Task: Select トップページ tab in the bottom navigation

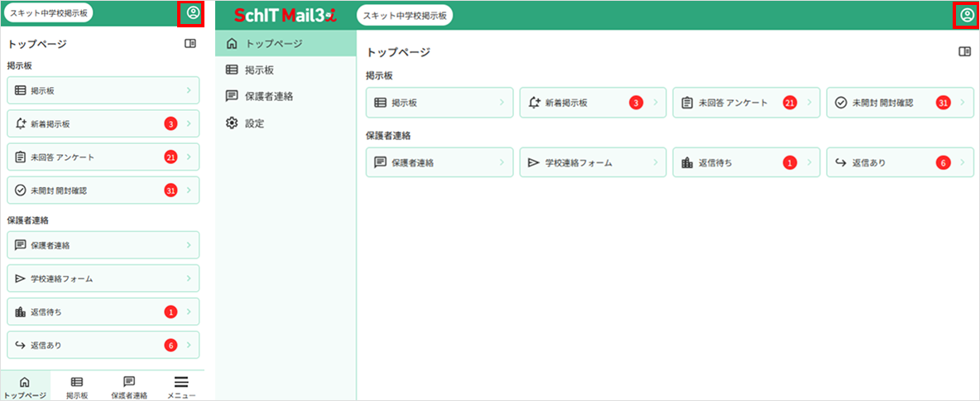Action: (x=25, y=386)
